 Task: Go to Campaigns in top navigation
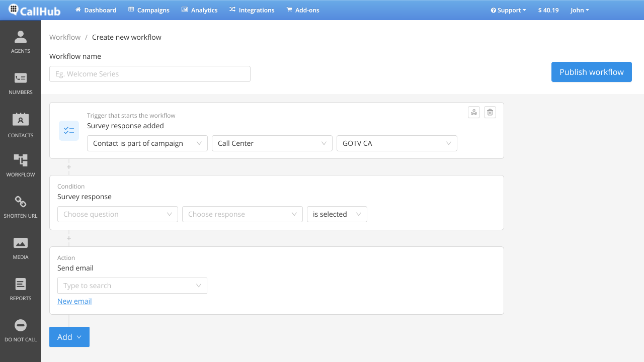tap(149, 10)
